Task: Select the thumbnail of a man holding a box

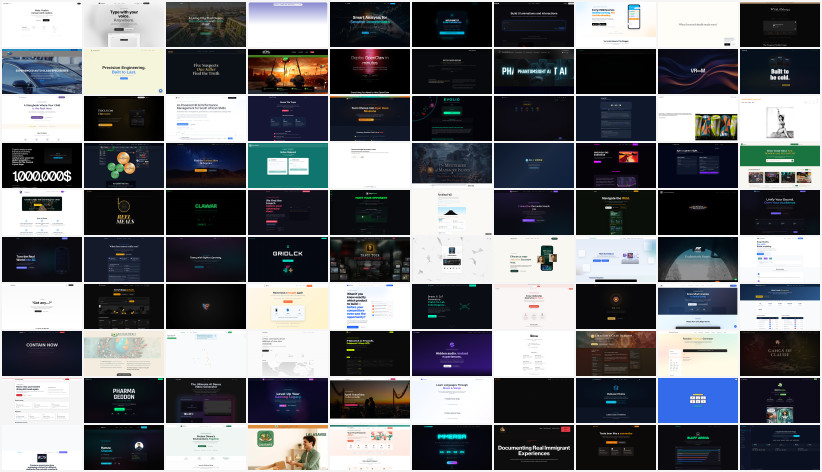Action: pyautogui.click(x=288, y=447)
